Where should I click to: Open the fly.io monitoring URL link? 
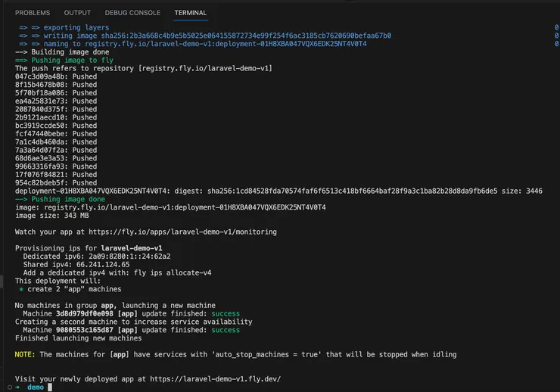click(182, 232)
